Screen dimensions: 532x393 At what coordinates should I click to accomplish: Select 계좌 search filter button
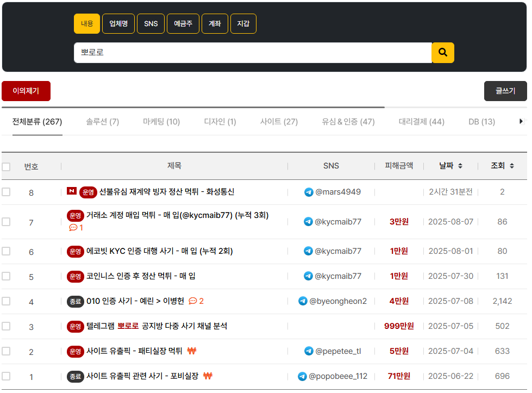coord(215,24)
